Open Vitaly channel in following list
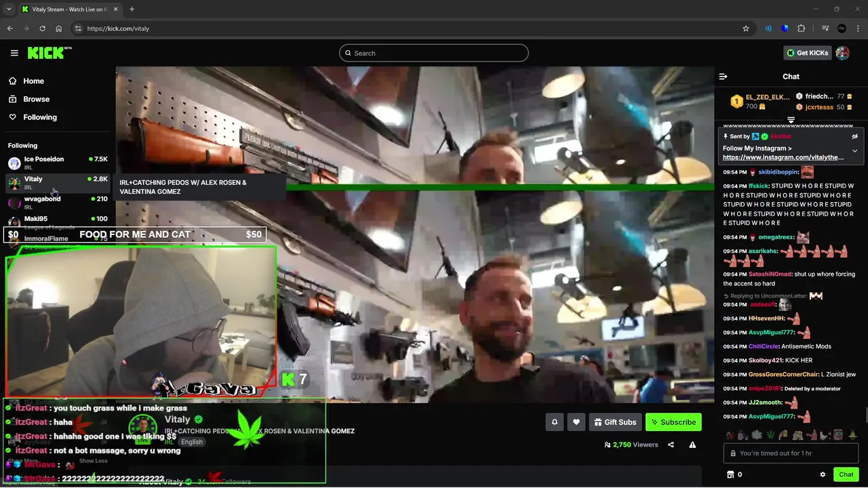The image size is (868, 488). tap(58, 182)
